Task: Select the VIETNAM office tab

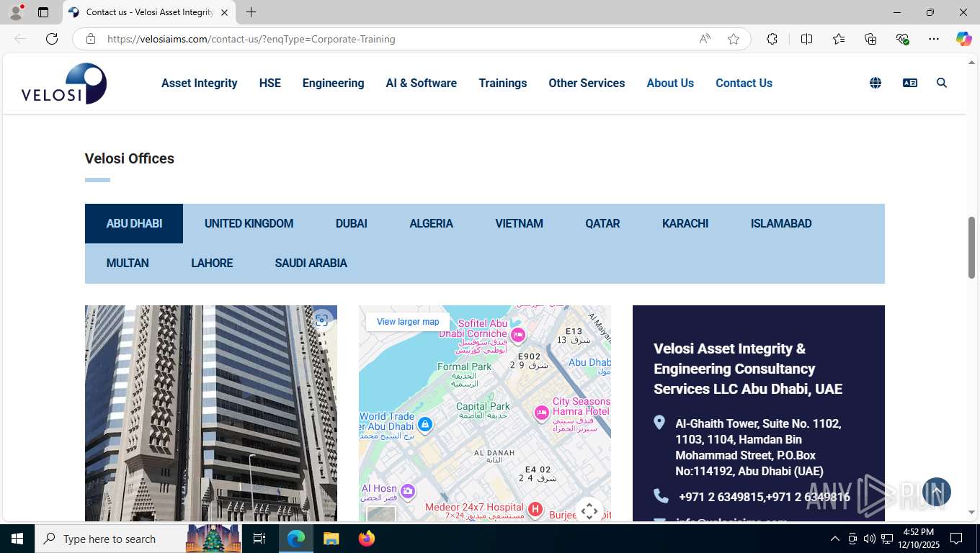Action: [519, 223]
